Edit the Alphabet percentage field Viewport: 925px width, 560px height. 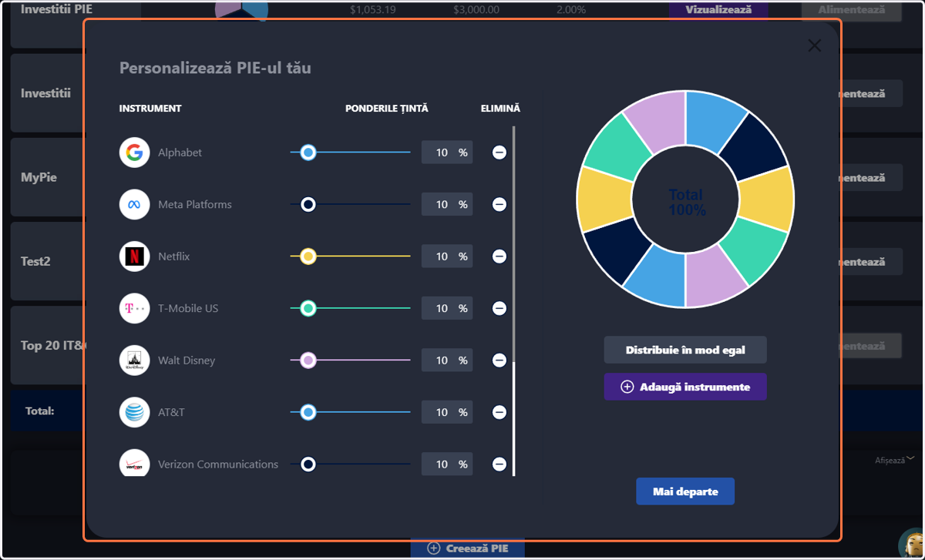pos(447,153)
